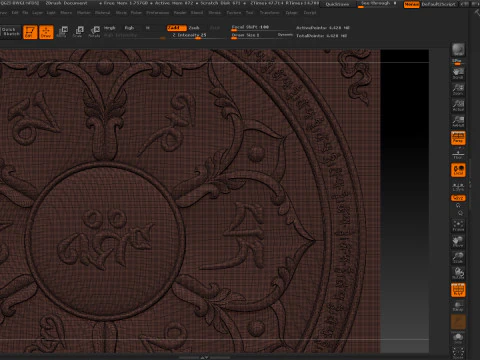
Task: Open the Marker menu
Action: (x=83, y=13)
